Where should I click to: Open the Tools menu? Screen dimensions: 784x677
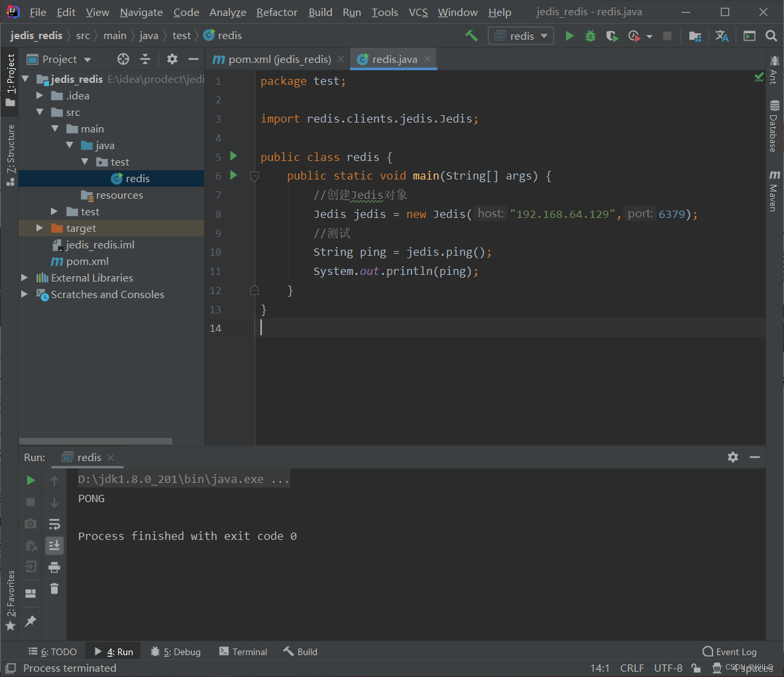tap(384, 12)
